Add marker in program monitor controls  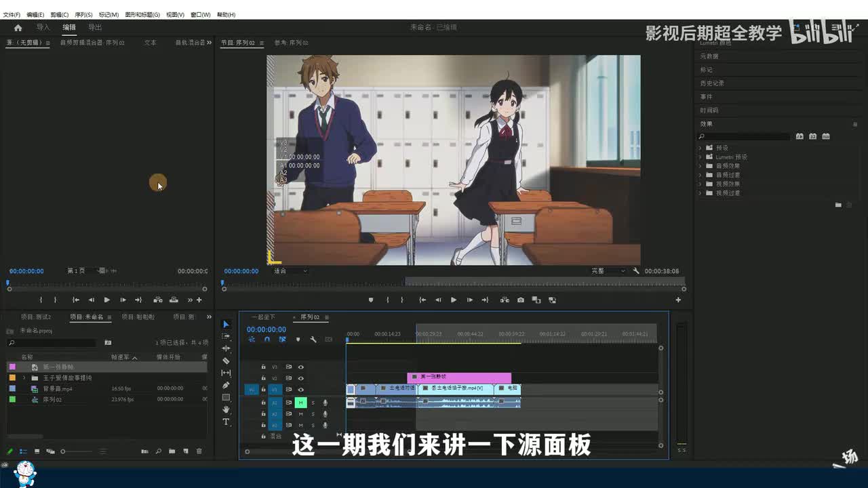[370, 300]
